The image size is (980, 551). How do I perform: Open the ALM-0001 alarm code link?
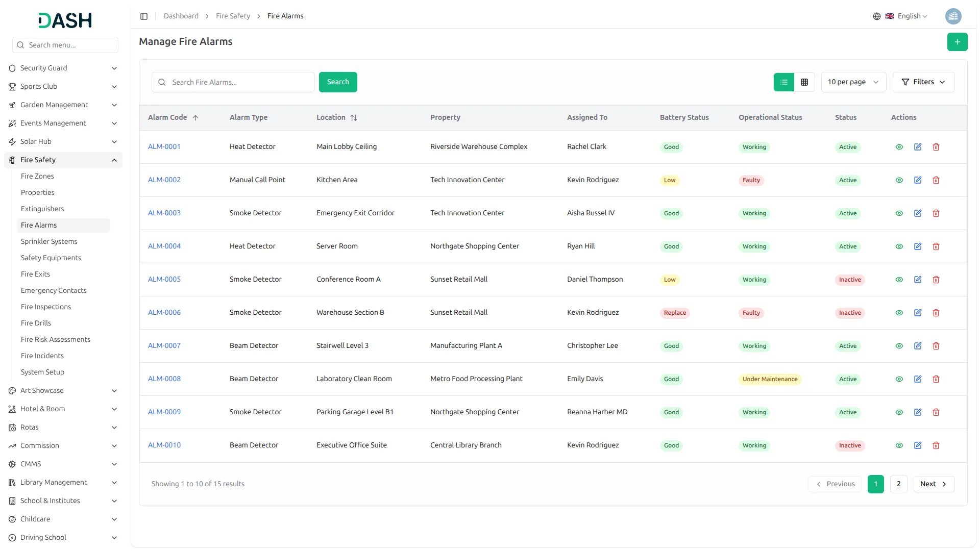click(x=164, y=147)
